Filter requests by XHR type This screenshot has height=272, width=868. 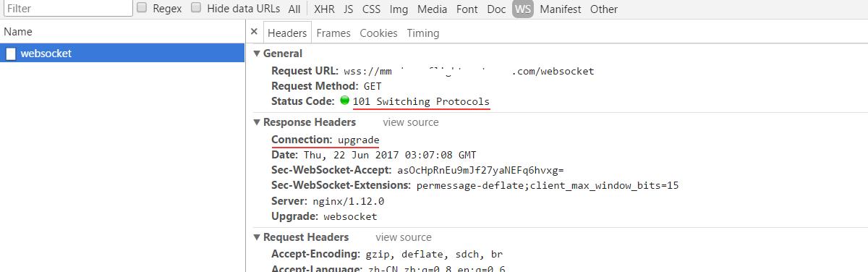coord(324,9)
